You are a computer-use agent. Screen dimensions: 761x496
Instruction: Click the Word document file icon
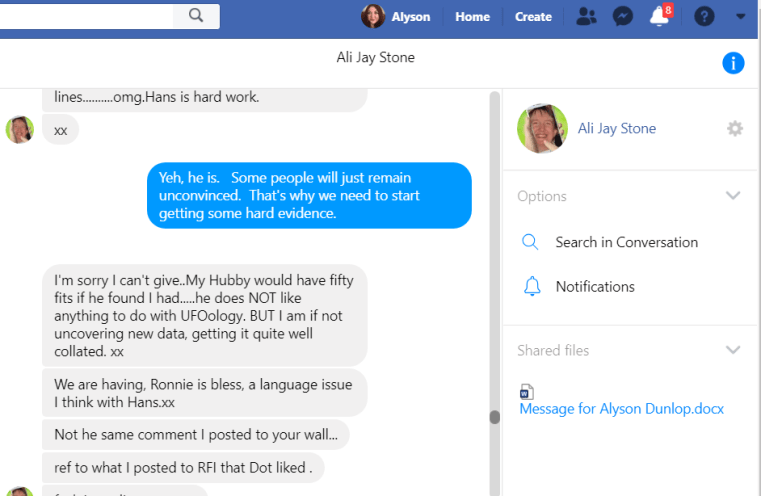tap(527, 392)
